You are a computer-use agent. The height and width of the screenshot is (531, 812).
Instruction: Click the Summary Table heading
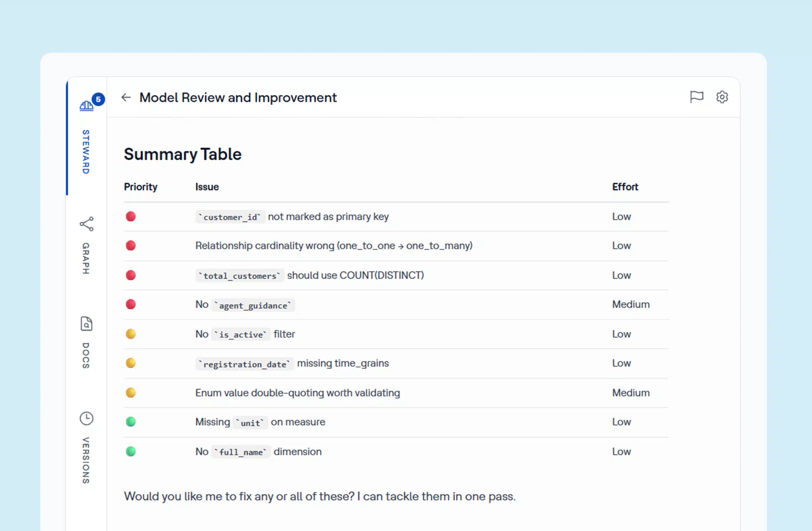pyautogui.click(x=182, y=154)
